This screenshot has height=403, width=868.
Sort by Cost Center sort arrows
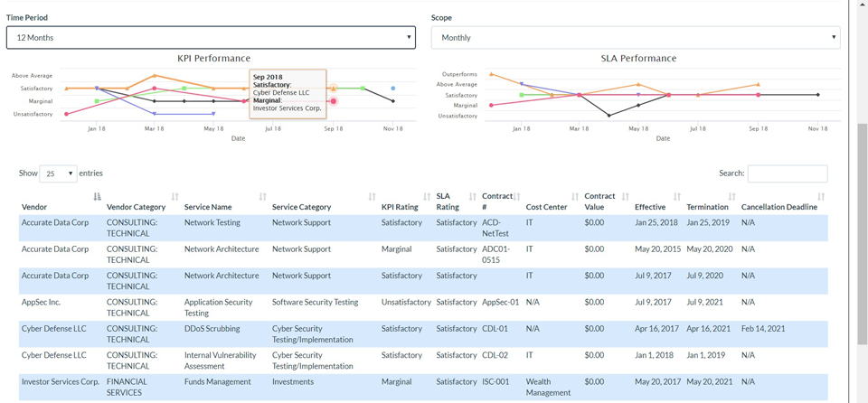click(x=575, y=196)
